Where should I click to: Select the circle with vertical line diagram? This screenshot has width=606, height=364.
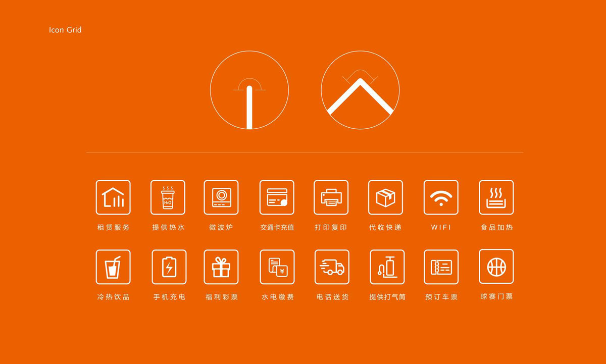[249, 90]
